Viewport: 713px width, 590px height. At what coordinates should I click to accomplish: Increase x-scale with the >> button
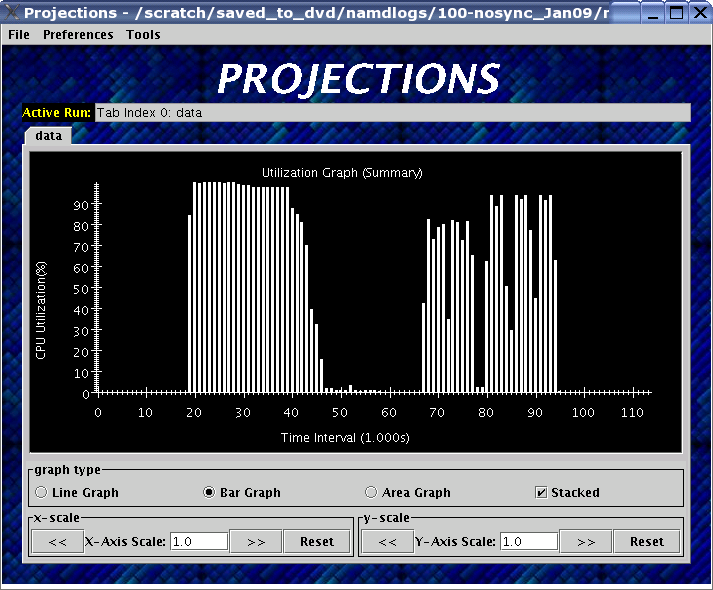pyautogui.click(x=256, y=541)
